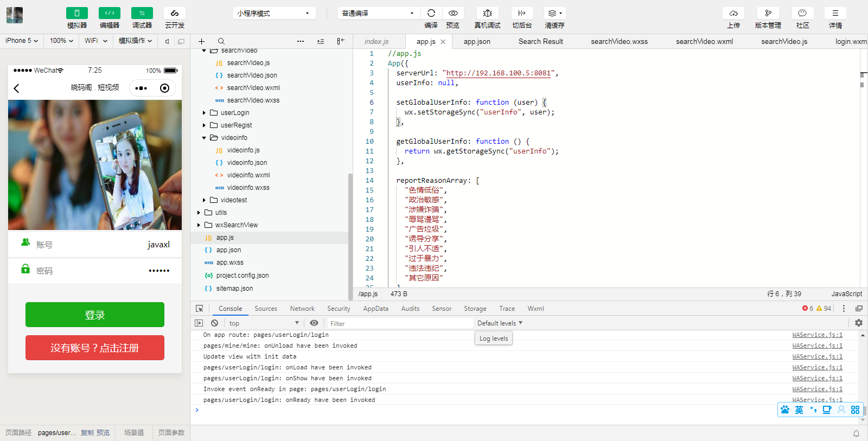
Task: Open the normal compile dropdown
Action: click(x=379, y=13)
